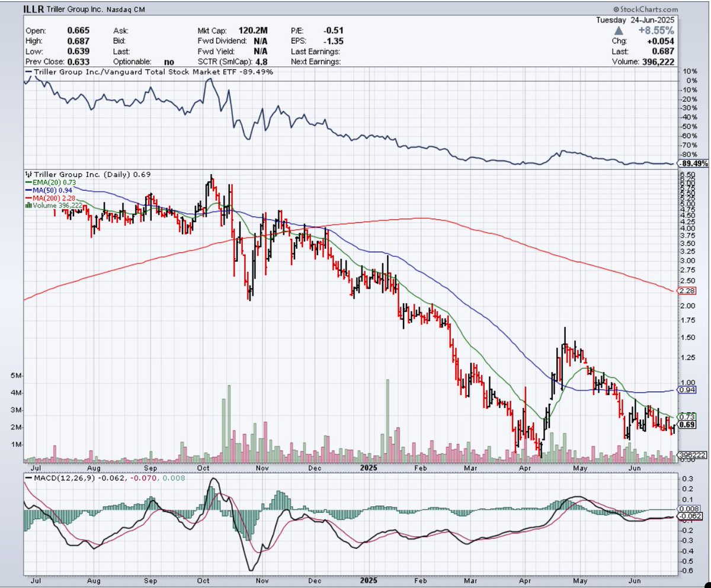Click the Oct label under the MACD panel
This screenshot has width=711, height=588.
click(204, 580)
